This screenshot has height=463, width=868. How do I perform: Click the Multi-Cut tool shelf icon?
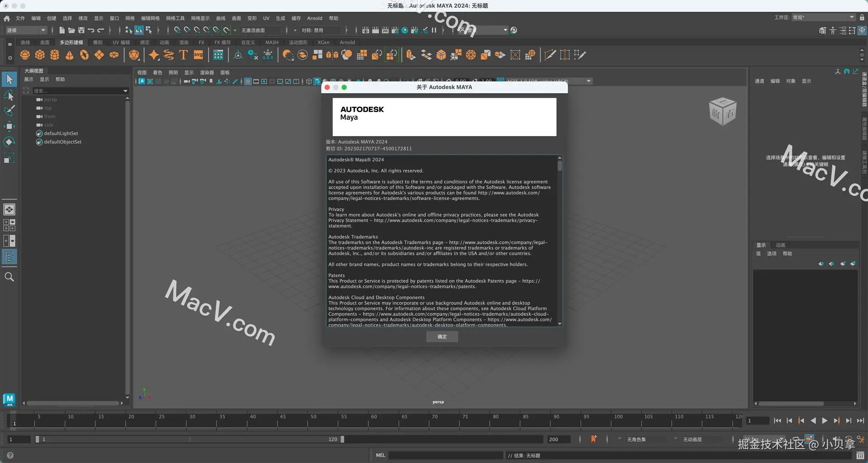coord(550,55)
